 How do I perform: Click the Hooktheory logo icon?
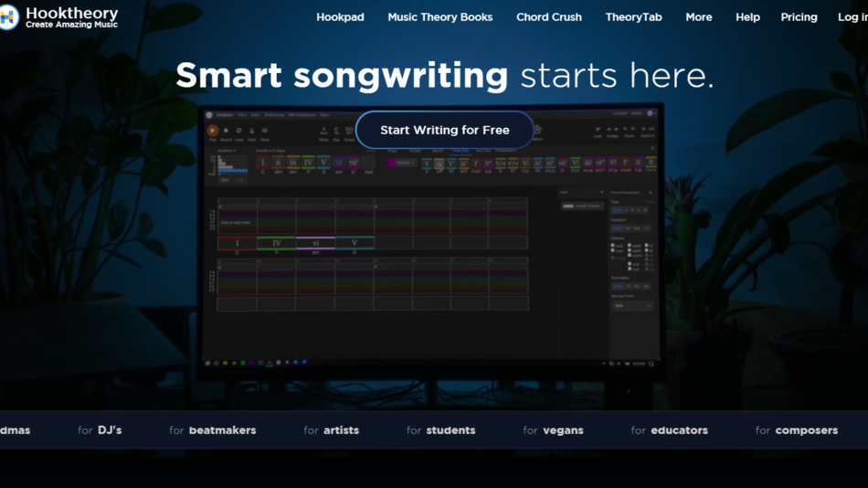[x=8, y=17]
